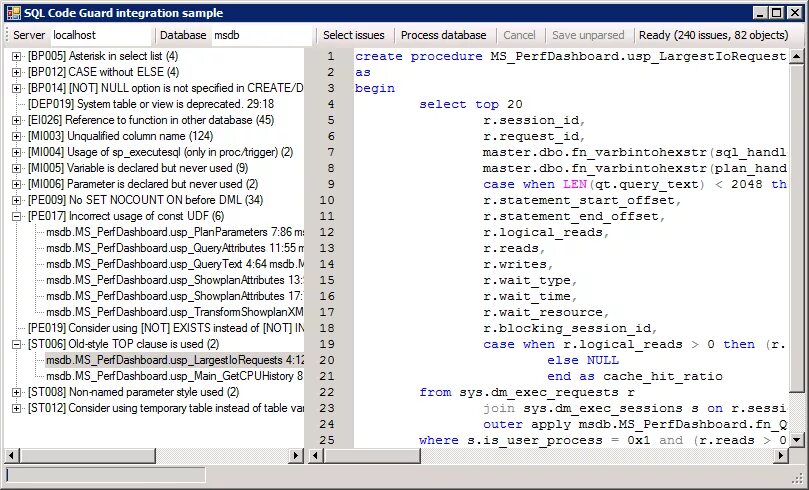Viewport: 809px width, 490px height.
Task: Select PE019 Consider using NOT EXISTS item
Action: (166, 328)
